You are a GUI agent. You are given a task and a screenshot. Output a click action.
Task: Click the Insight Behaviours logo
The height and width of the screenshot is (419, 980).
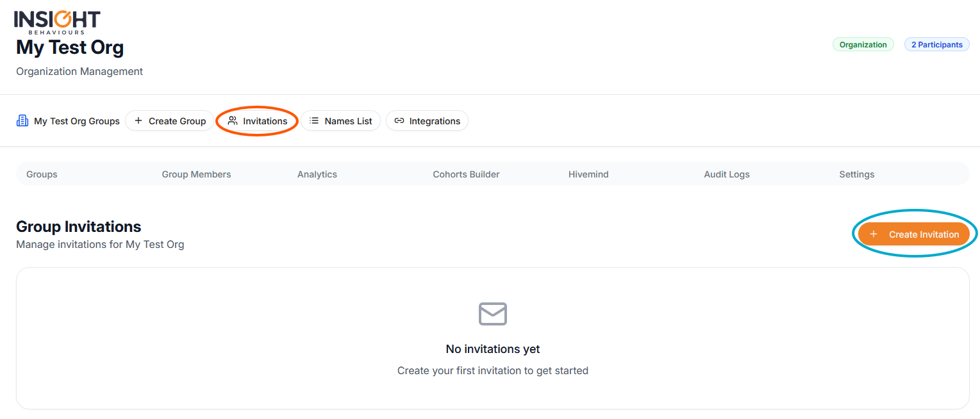point(57,22)
